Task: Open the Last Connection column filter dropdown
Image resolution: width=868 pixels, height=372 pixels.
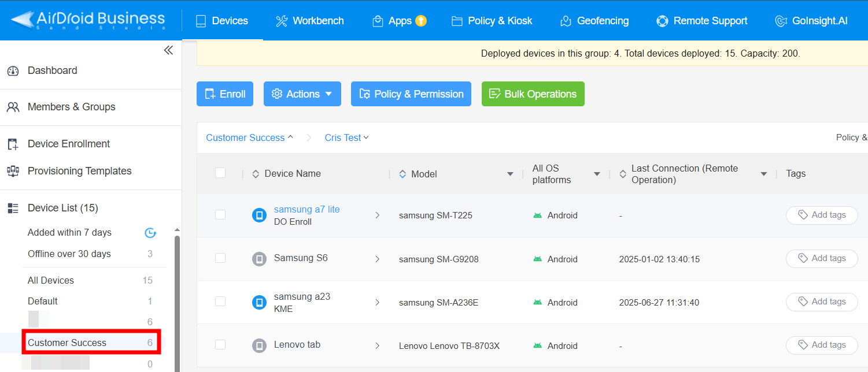Action: point(763,174)
